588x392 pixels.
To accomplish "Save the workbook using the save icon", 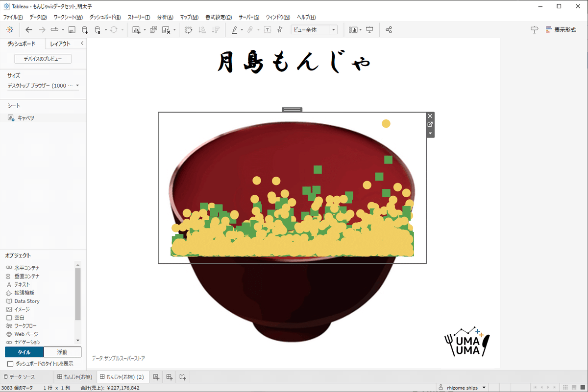I will point(72,29).
